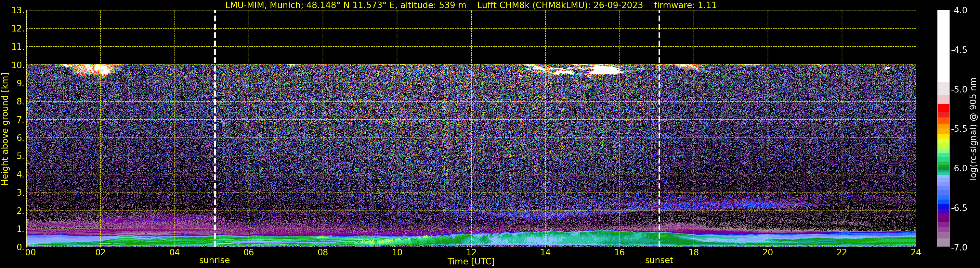
Task: Click height axis tick label '8.'
Action: (20, 102)
